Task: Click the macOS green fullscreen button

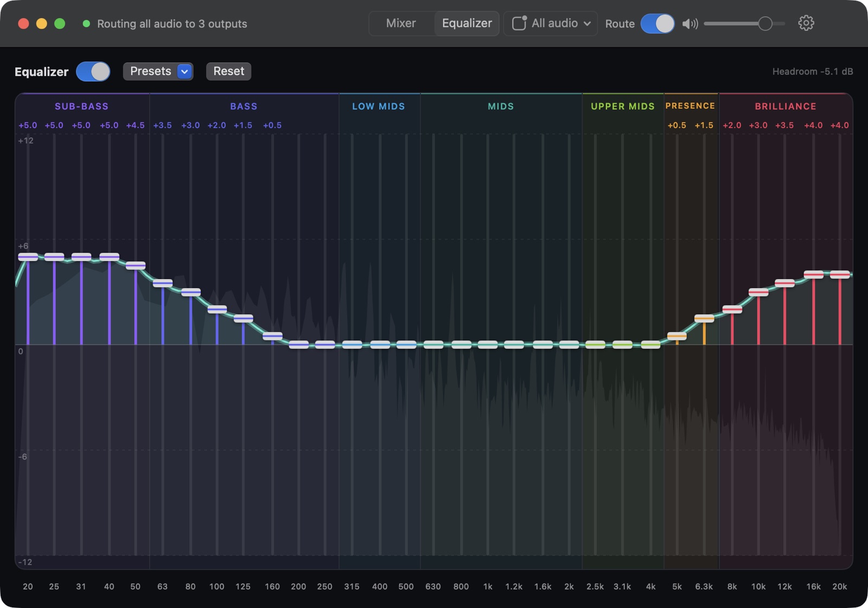Action: 60,23
